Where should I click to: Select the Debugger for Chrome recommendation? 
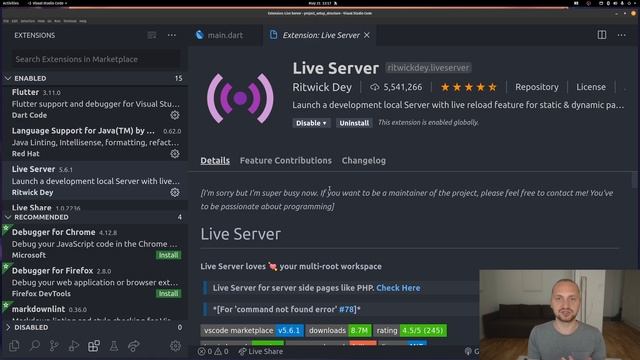click(95, 243)
